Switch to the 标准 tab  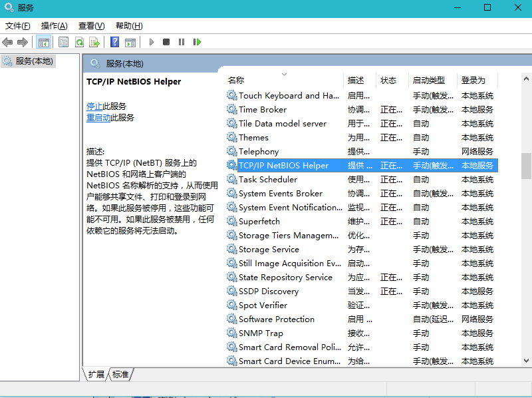pyautogui.click(x=120, y=375)
